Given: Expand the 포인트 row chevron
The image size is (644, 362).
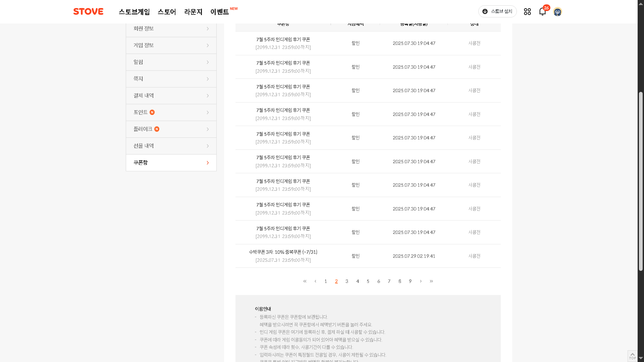Looking at the screenshot, I should [208, 113].
